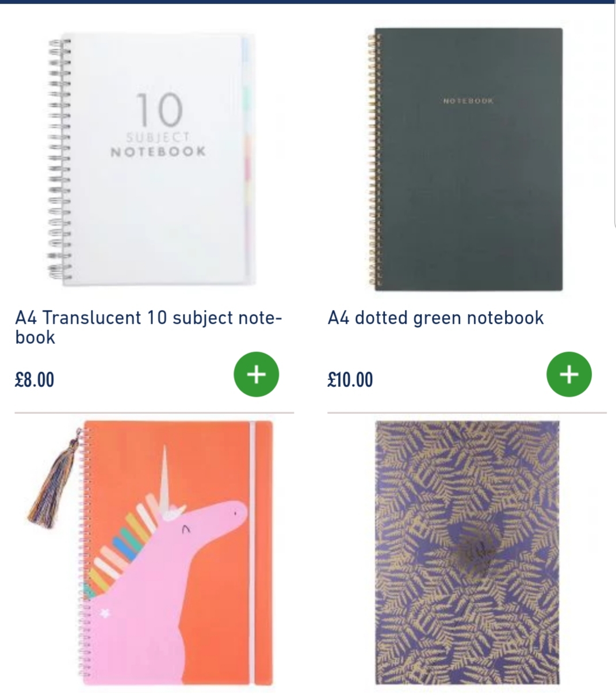Tap the navy header bar at top
This screenshot has height=695, width=616.
[308, 2]
